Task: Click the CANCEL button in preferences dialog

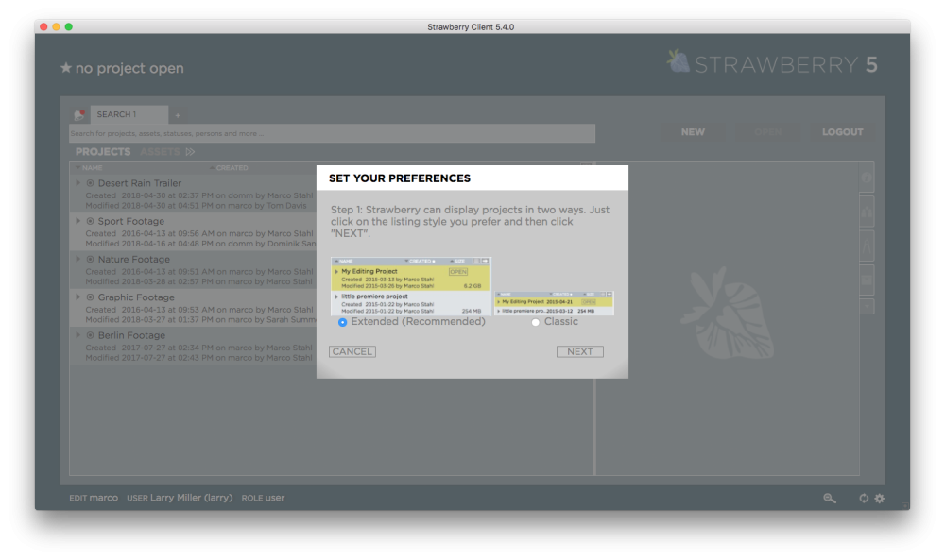Action: click(x=352, y=351)
